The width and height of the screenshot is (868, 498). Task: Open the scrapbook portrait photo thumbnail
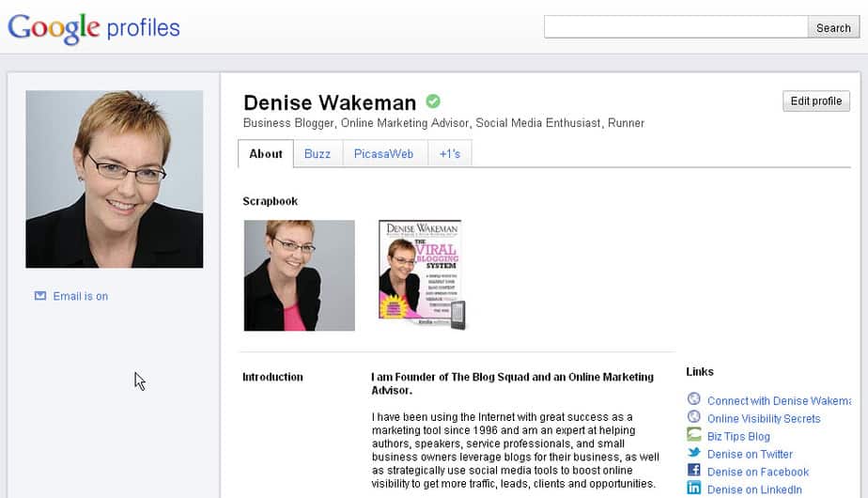300,275
